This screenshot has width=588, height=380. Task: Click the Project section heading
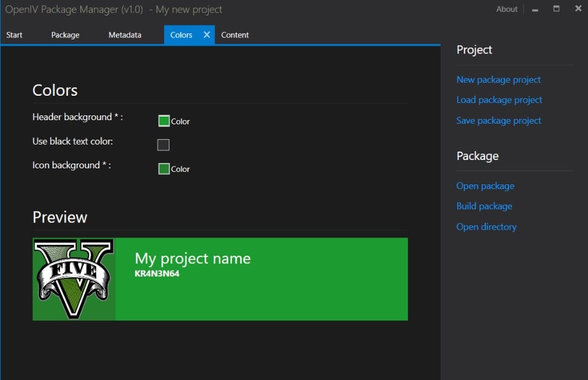[474, 50]
